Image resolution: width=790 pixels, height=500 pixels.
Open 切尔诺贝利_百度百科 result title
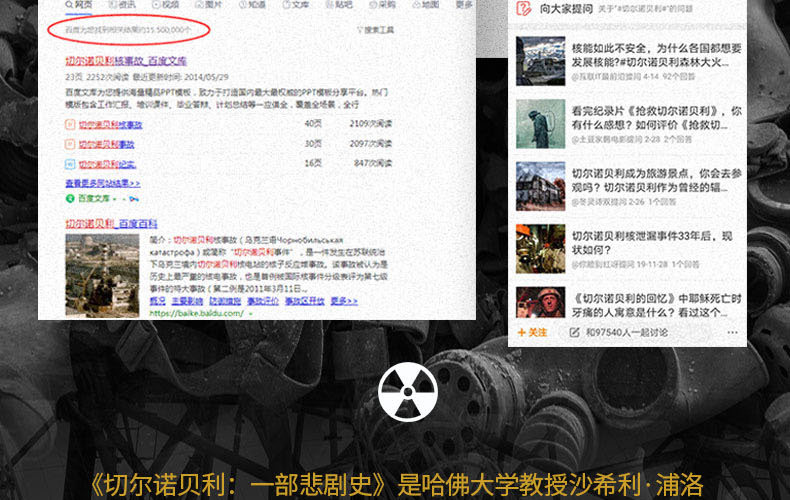pyautogui.click(x=111, y=224)
